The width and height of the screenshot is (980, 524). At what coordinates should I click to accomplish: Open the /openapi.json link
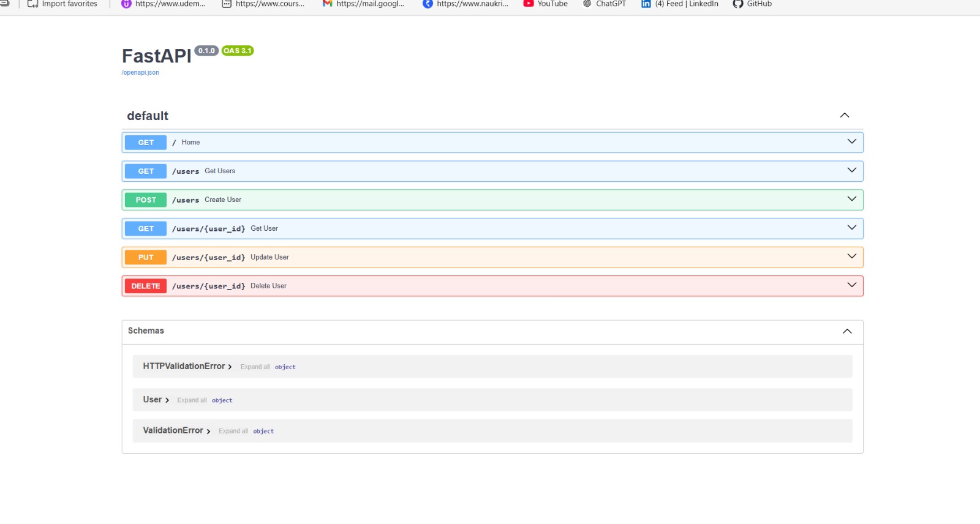click(140, 72)
